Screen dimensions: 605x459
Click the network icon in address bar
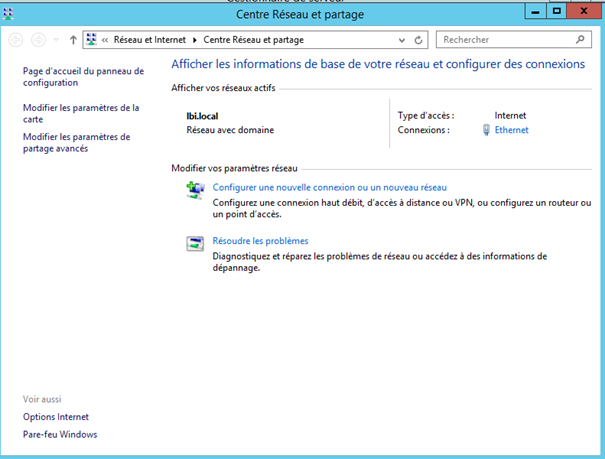tap(93, 40)
